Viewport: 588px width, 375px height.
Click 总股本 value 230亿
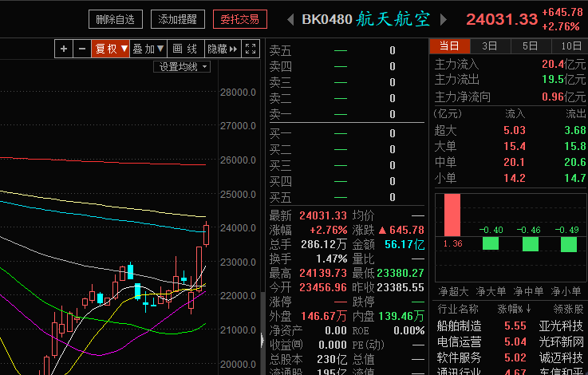332,359
